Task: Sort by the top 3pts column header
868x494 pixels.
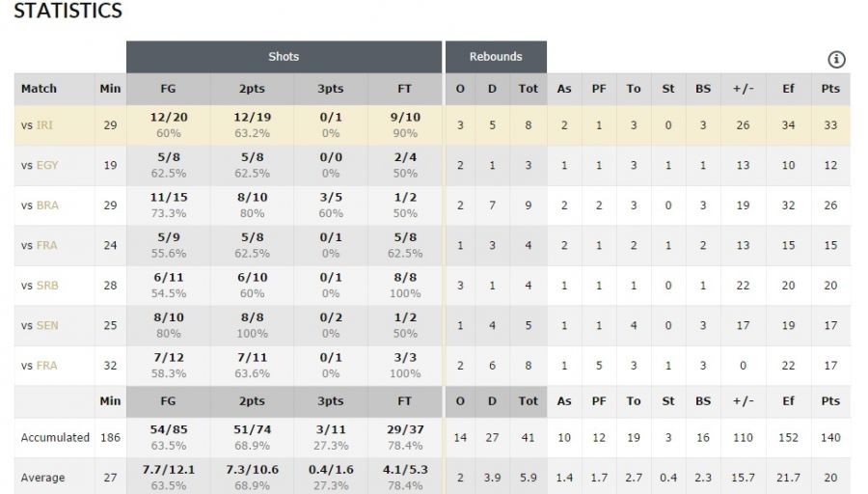Action: pos(330,89)
